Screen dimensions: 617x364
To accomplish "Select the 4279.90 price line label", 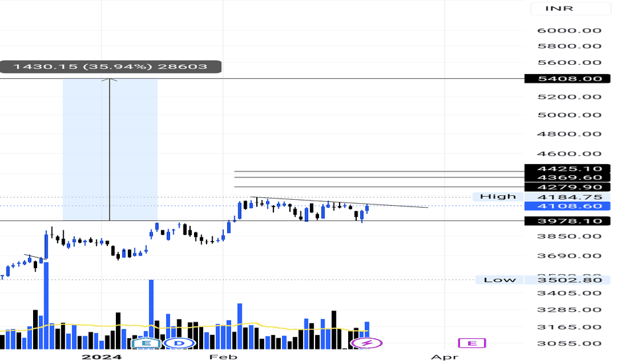I will point(567,187).
